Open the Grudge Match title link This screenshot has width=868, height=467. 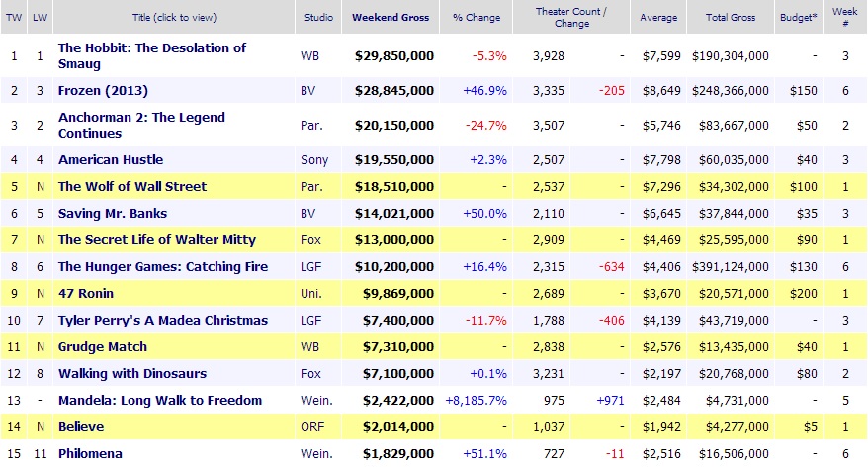pyautogui.click(x=103, y=346)
